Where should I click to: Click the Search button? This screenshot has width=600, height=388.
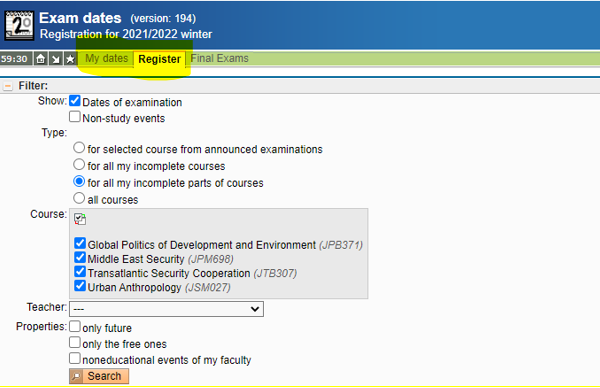coord(99,376)
